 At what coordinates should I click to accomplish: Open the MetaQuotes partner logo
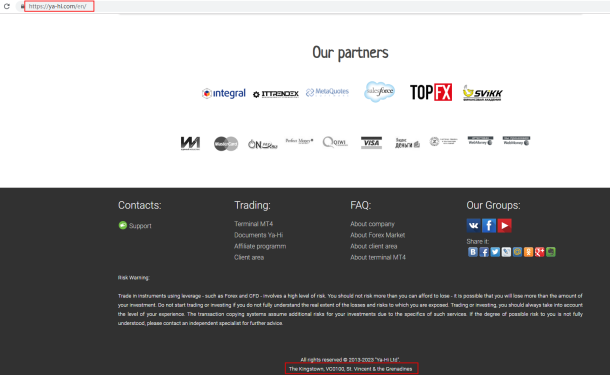point(327,92)
